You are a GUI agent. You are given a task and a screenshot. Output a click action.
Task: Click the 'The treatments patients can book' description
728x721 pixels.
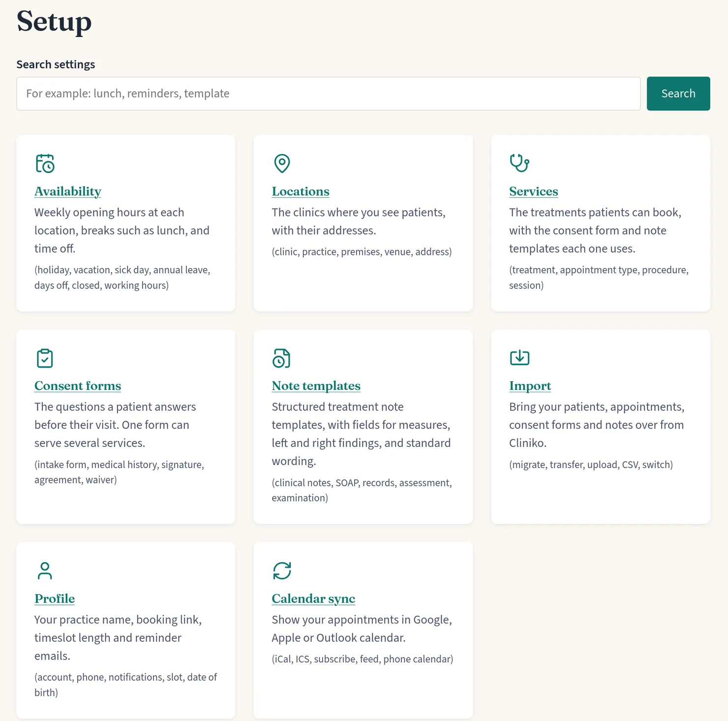tap(595, 230)
